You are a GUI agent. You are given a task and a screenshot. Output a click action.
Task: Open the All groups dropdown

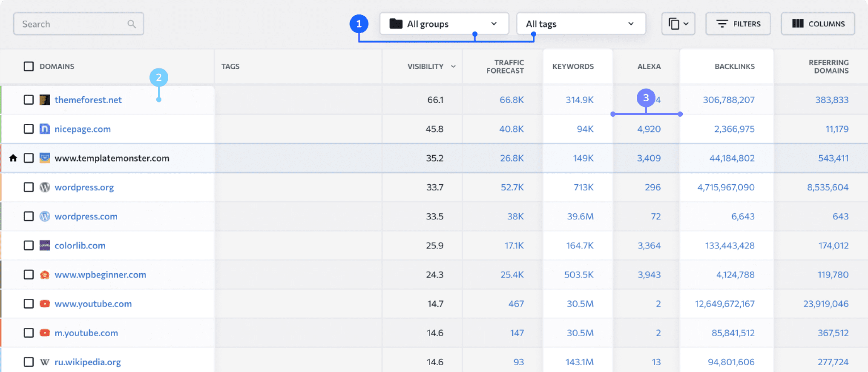(444, 24)
